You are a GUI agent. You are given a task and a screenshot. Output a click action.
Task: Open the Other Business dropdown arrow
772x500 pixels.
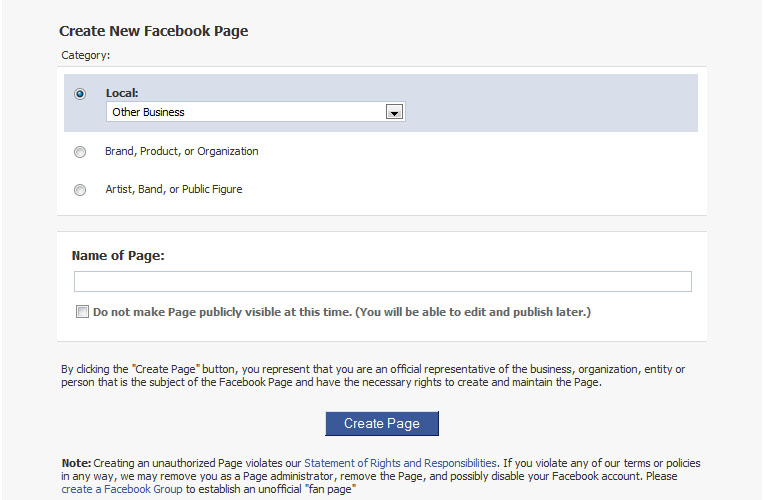[394, 112]
